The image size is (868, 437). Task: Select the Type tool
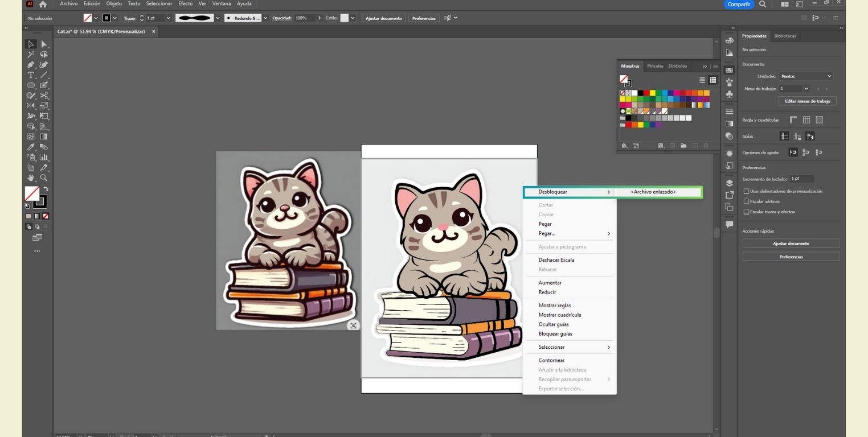tap(31, 75)
